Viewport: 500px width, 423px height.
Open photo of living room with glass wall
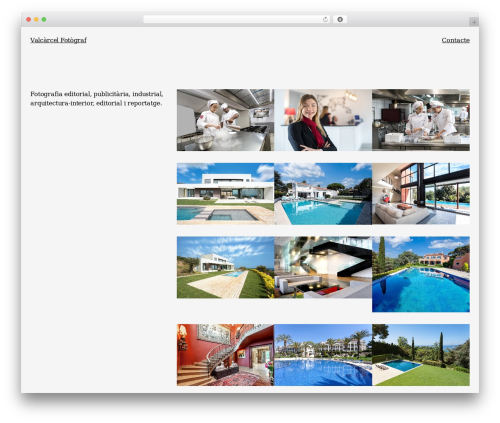pyautogui.click(x=421, y=194)
